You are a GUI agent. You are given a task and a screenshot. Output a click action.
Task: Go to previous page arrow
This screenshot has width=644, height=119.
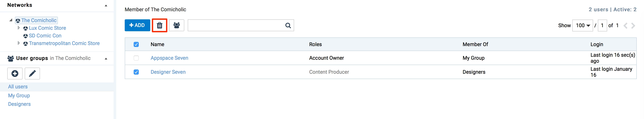pos(625,25)
